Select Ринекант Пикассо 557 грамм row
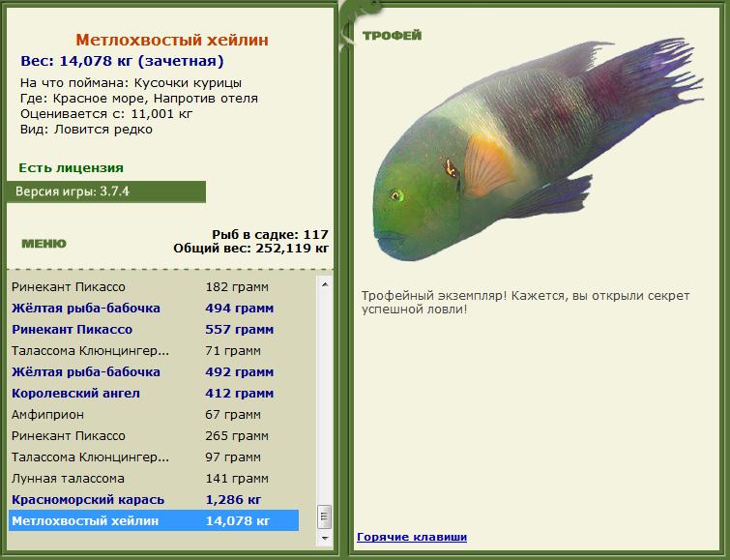Viewport: 730px width, 560px height. (154, 330)
